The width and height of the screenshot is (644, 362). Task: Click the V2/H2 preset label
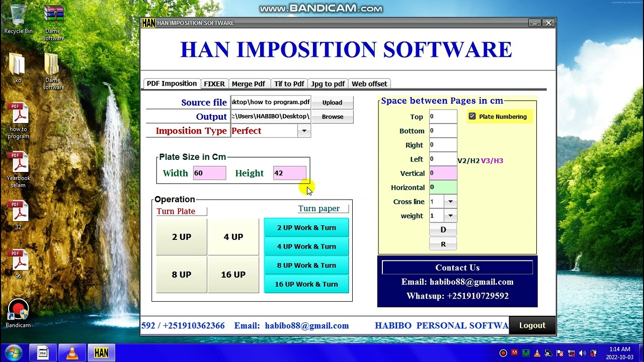468,161
